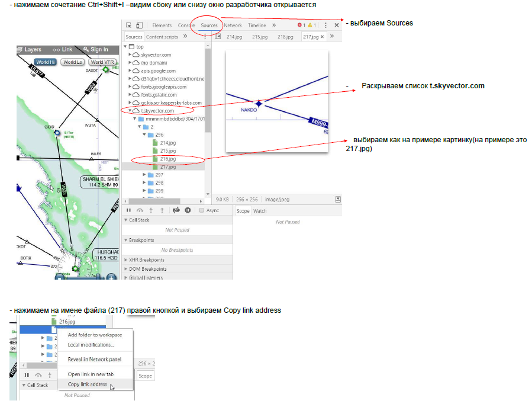Click the step over function icon
Viewport: 532px width, 407px height.
click(140, 210)
